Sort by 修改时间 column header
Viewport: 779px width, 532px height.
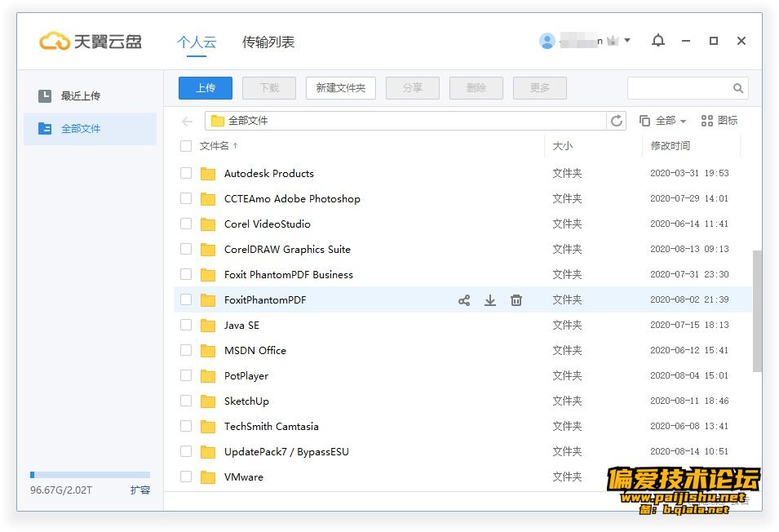click(x=671, y=146)
